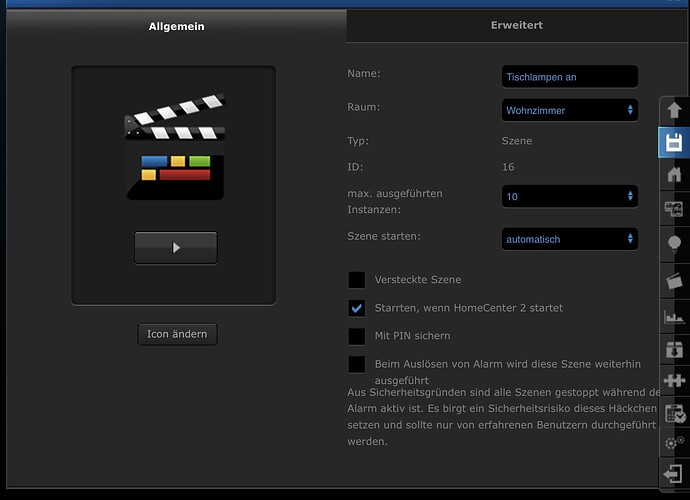The width and height of the screenshot is (690, 500).
Task: Open the scenes clapperboard sidebar icon
Action: [x=674, y=281]
